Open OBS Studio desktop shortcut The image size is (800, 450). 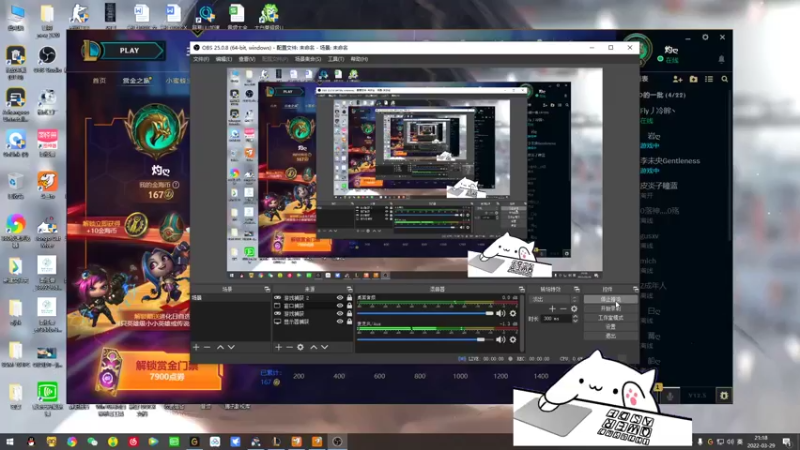47,59
